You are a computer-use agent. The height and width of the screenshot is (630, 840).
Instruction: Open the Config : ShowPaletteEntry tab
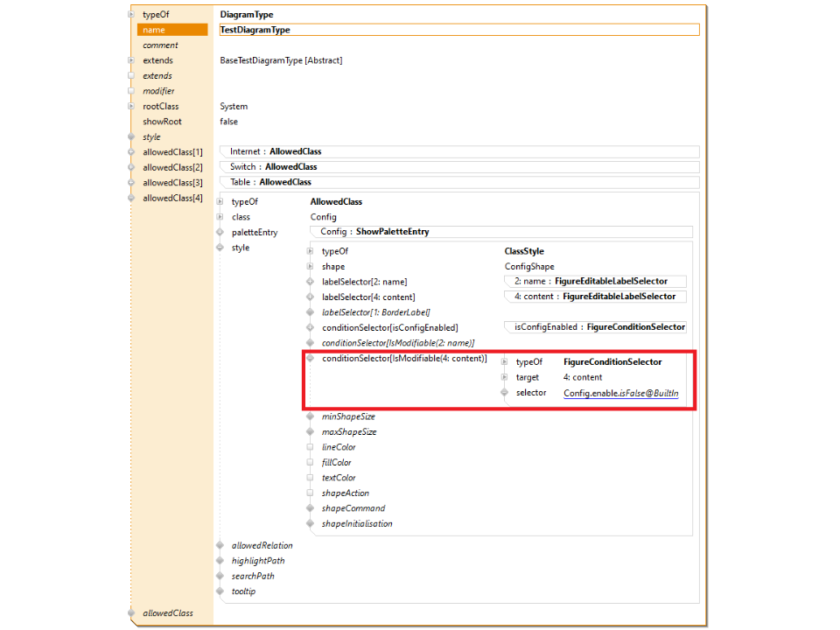[374, 232]
